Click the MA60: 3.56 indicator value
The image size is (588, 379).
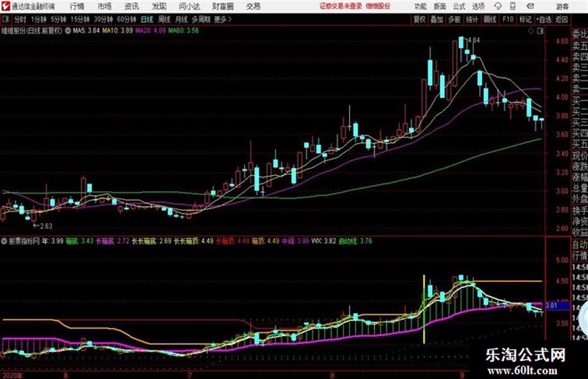pos(184,30)
